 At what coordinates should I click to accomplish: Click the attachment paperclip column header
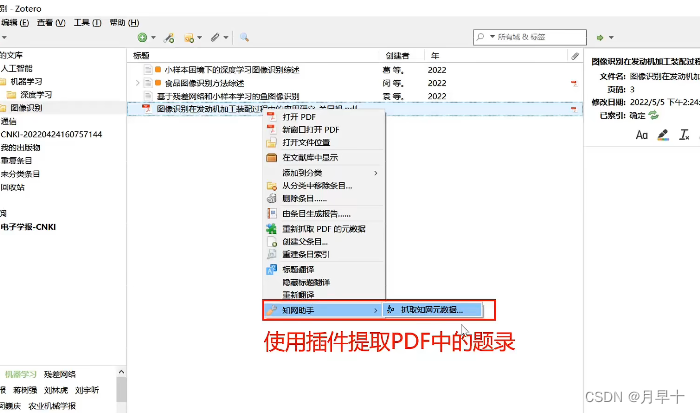coord(575,56)
